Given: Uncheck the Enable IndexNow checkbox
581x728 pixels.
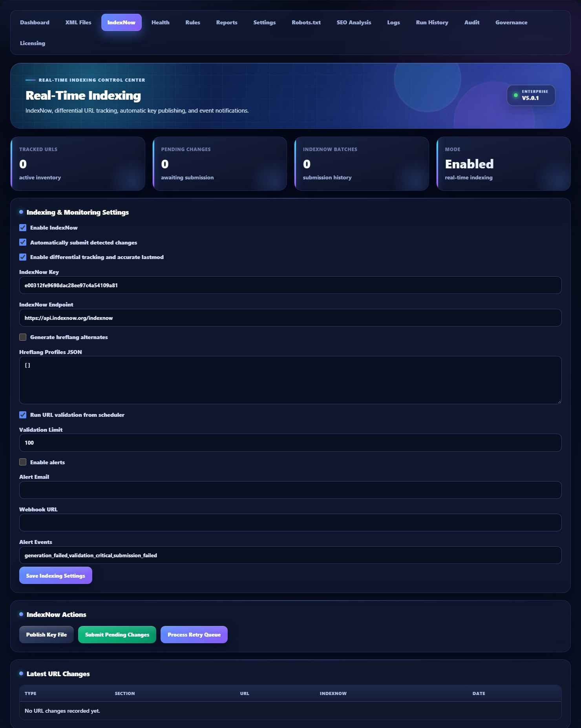Looking at the screenshot, I should [23, 228].
